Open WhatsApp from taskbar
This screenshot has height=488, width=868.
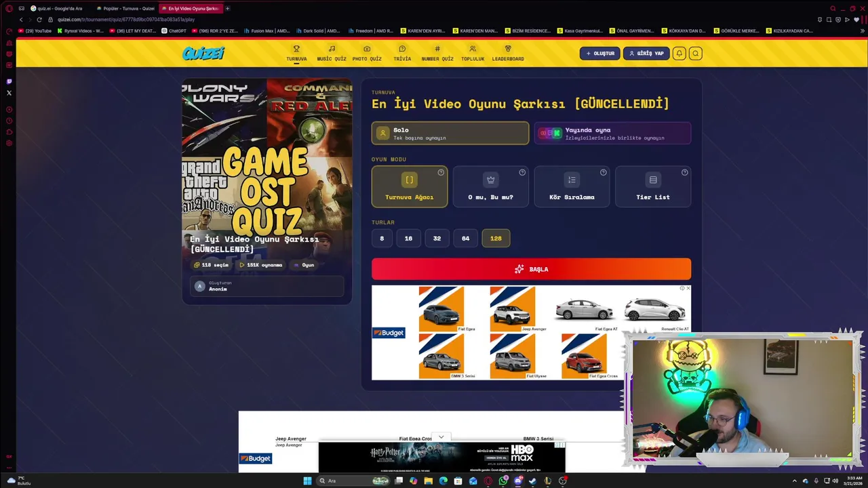pyautogui.click(x=503, y=481)
